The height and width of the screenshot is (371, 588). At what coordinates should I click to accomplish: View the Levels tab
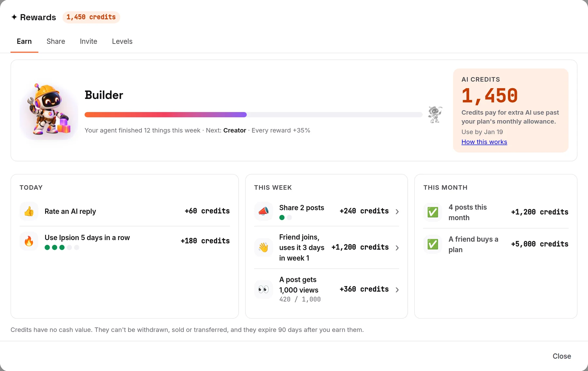click(x=122, y=41)
